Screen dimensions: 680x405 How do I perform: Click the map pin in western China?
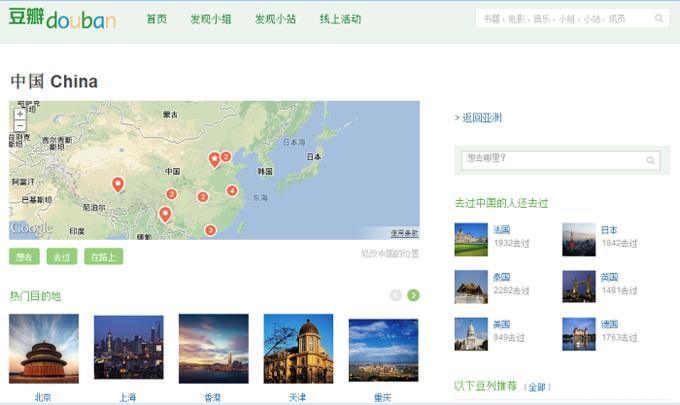(x=118, y=184)
